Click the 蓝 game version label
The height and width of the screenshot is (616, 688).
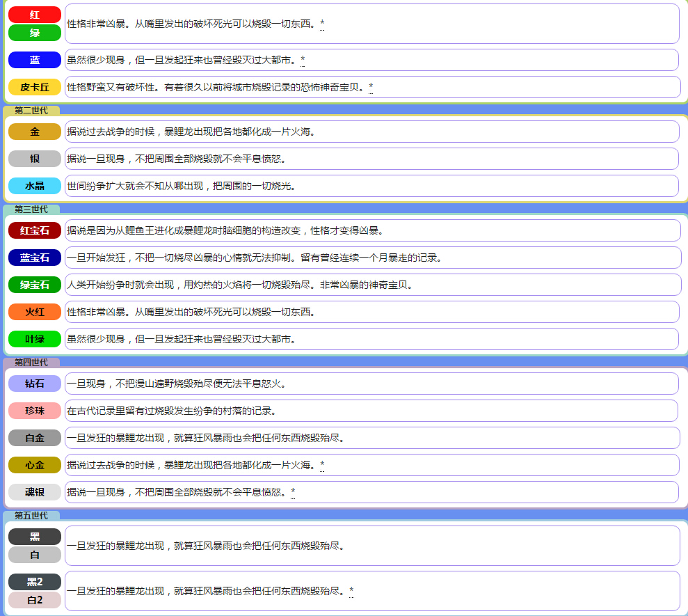pyautogui.click(x=35, y=60)
